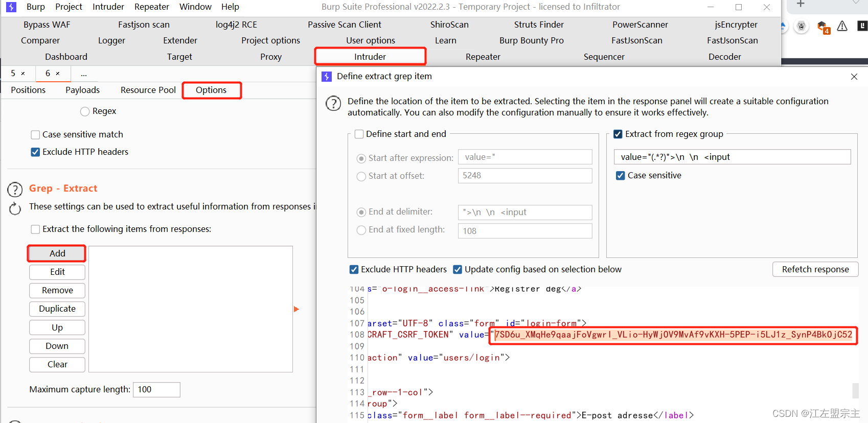Image resolution: width=868 pixels, height=423 pixels.
Task: Open a new browser tab with plus
Action: tap(801, 4)
